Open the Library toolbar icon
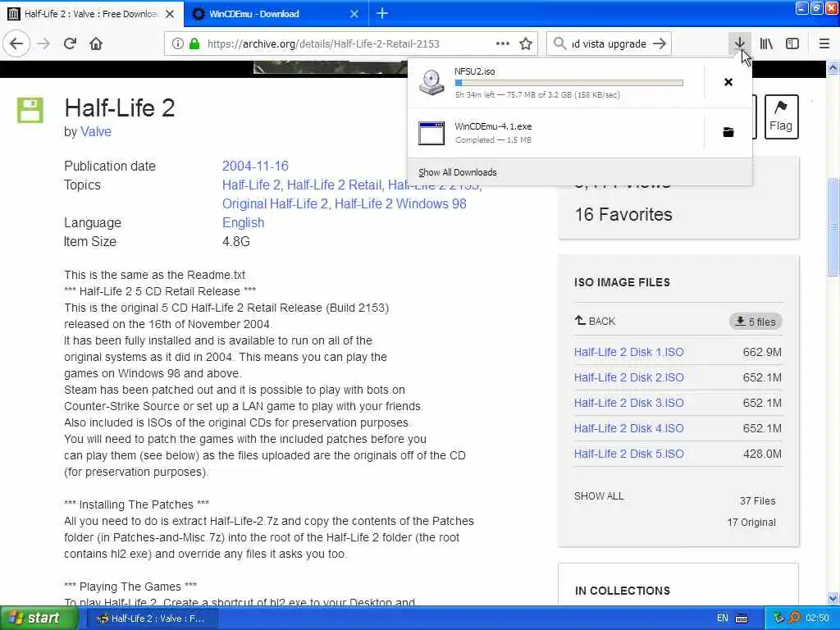 click(766, 43)
